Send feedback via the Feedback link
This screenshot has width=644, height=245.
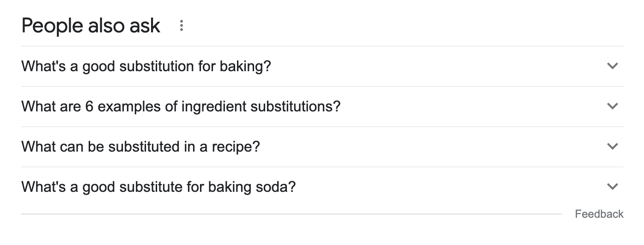point(599,214)
